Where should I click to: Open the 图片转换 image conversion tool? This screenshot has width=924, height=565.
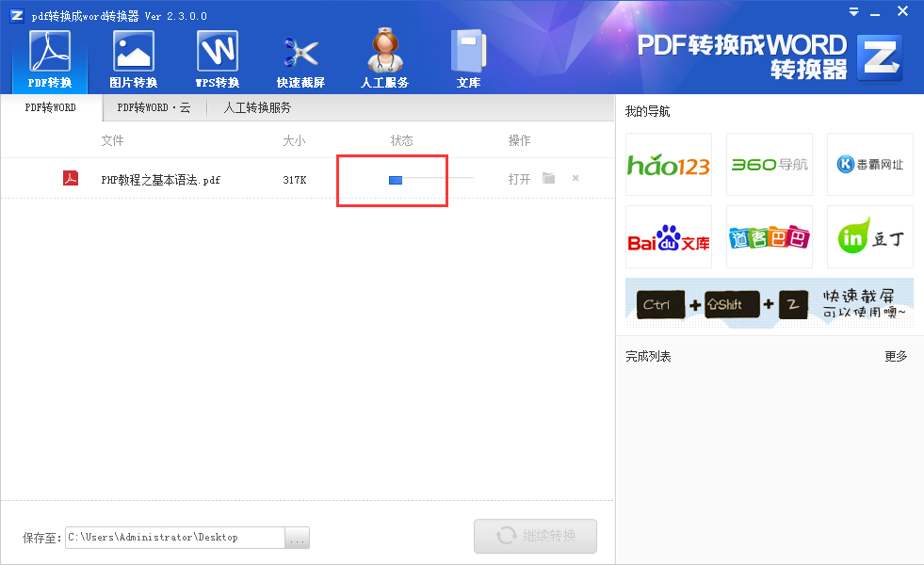pos(133,59)
